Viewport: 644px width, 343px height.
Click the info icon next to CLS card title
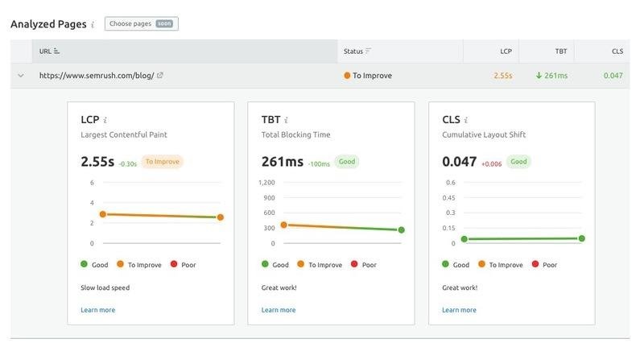[466, 120]
